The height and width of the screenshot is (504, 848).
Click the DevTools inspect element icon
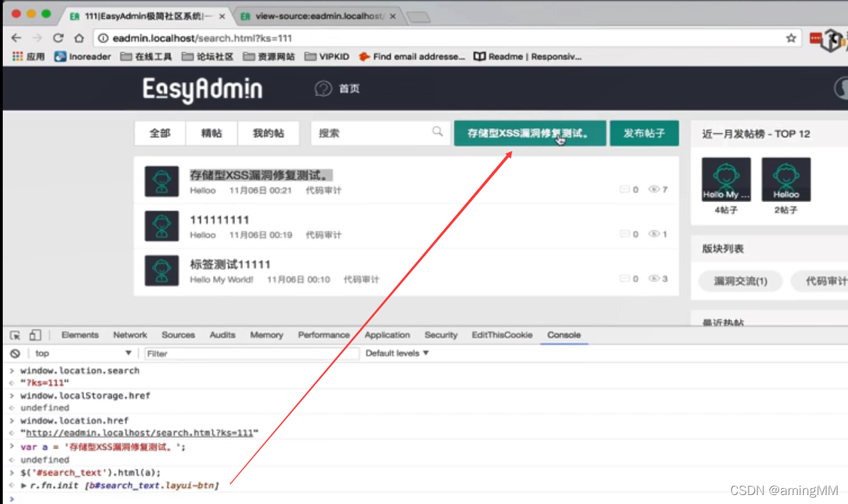14,335
